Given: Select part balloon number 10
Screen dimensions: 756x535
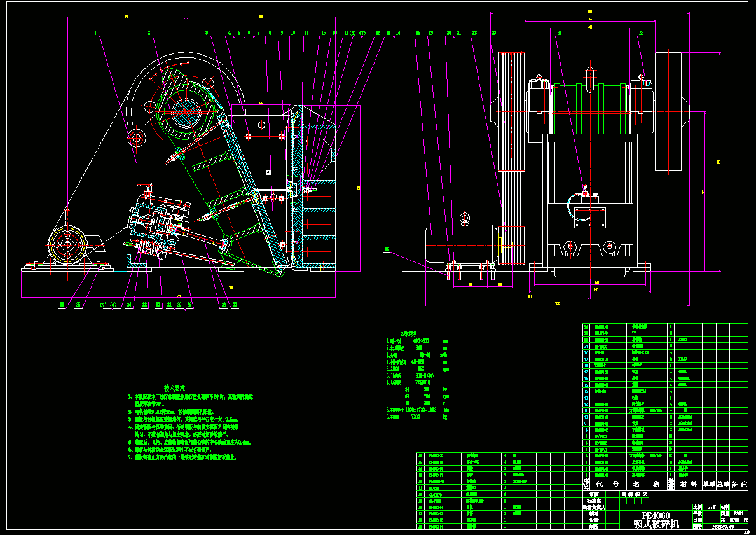Looking at the screenshot, I should [x=292, y=33].
